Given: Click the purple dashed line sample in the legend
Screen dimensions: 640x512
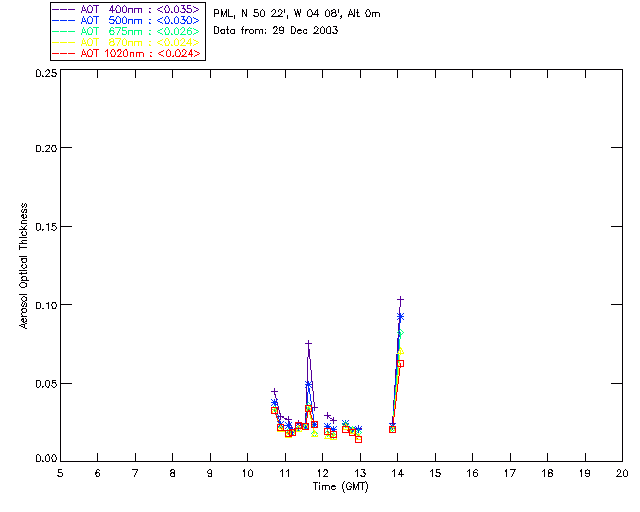Looking at the screenshot, I should point(64,9).
